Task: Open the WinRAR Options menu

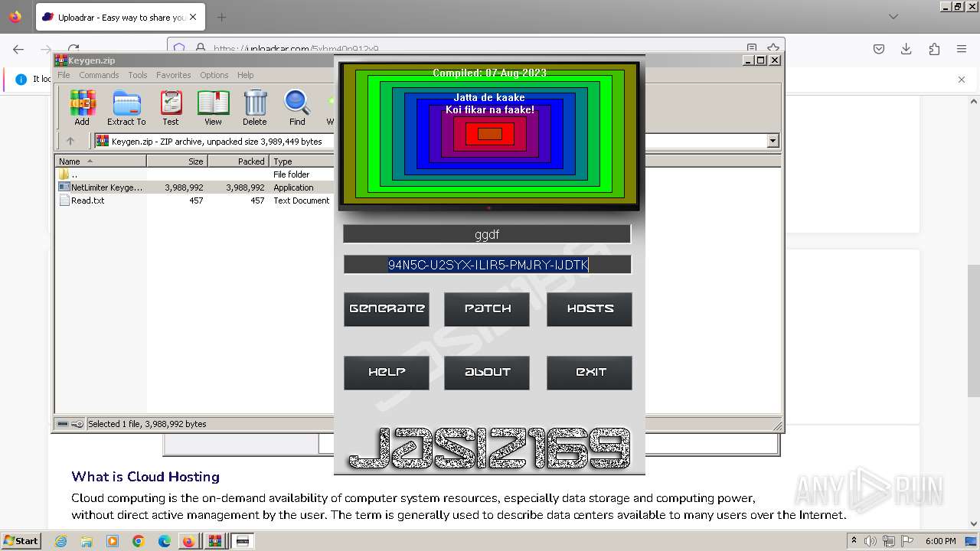Action: 214,75
